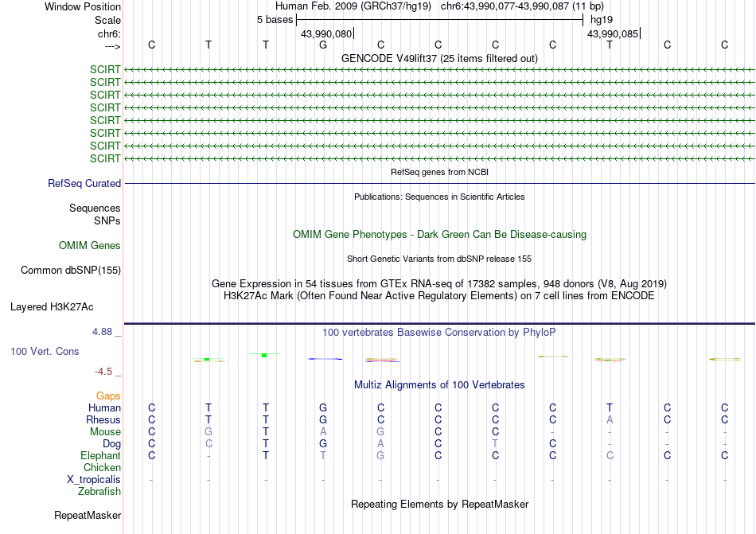Viewport: 756px width, 534px height.
Task: Click the G base in the Elephant row
Action: point(381,455)
